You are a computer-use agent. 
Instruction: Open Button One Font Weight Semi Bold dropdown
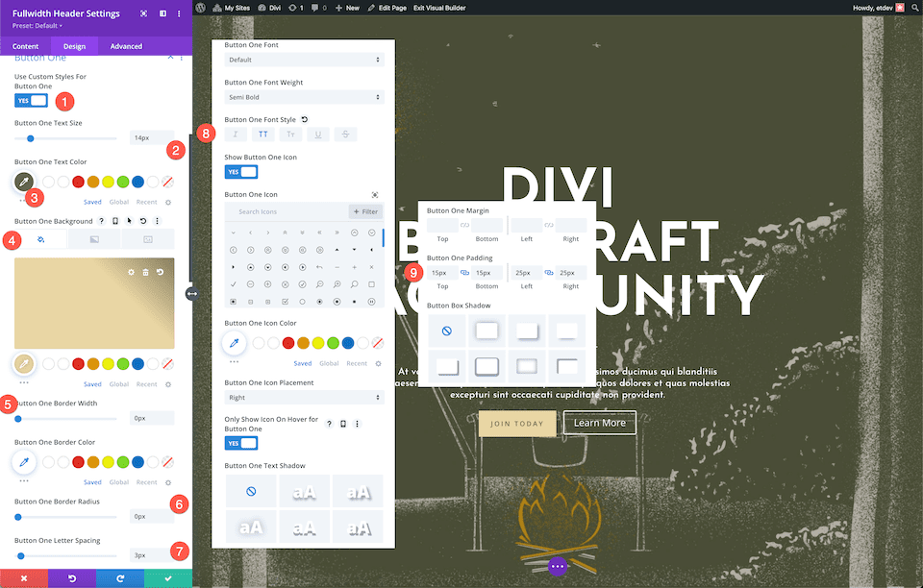tap(305, 97)
